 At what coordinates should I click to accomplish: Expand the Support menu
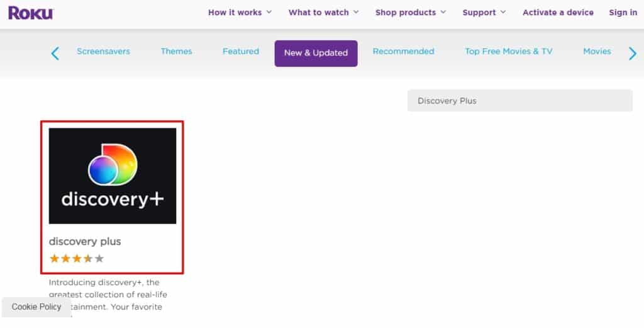[484, 13]
